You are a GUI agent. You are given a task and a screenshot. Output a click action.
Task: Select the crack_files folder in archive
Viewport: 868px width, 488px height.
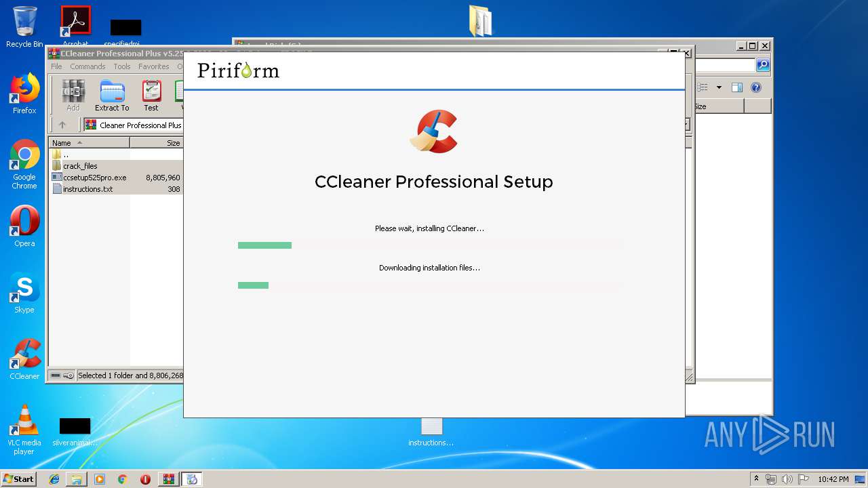(x=116, y=166)
